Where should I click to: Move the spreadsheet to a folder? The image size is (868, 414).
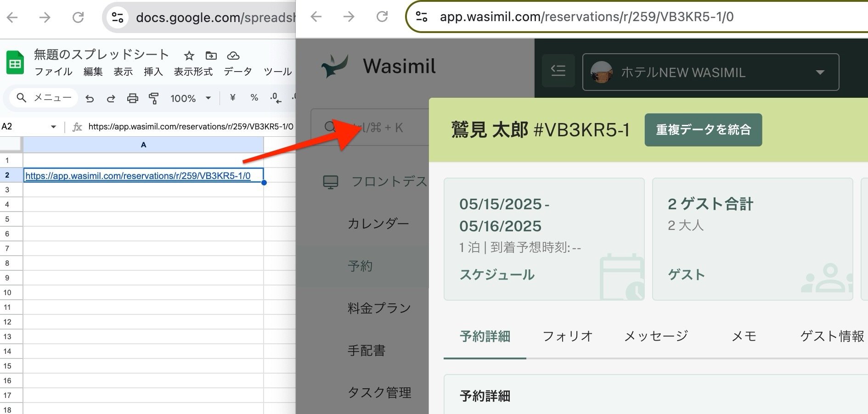(x=211, y=56)
